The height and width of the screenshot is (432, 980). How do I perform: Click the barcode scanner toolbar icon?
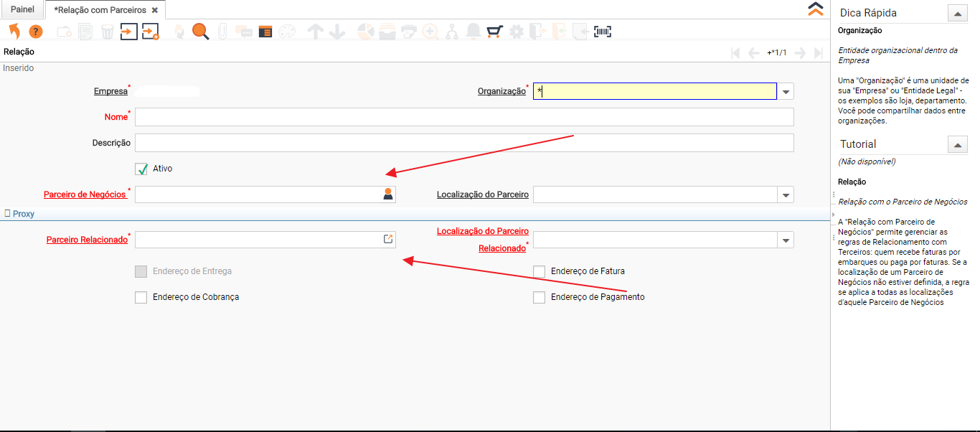click(603, 32)
